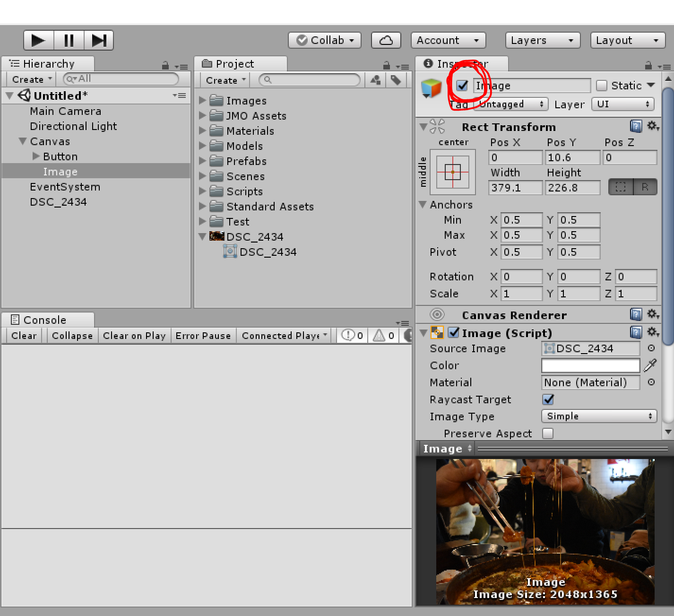Open the Create dropdown in the Hierarchy panel
The height and width of the screenshot is (616, 674).
click(32, 79)
